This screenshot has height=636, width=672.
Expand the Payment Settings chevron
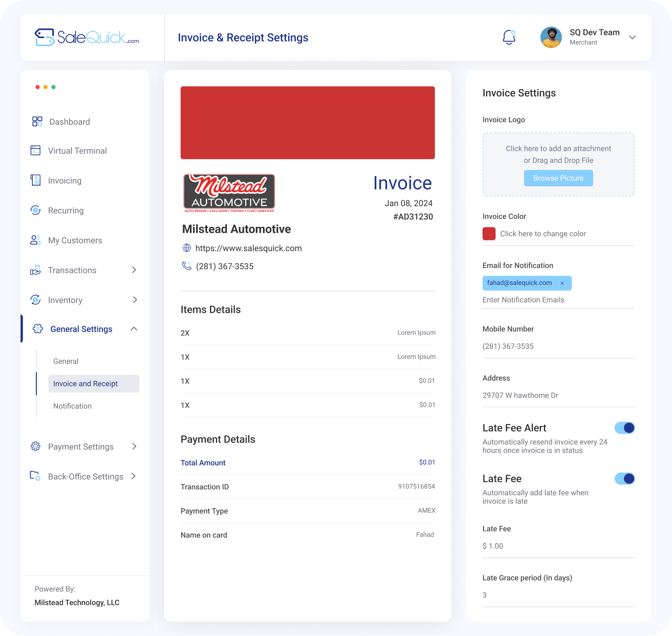pos(134,446)
